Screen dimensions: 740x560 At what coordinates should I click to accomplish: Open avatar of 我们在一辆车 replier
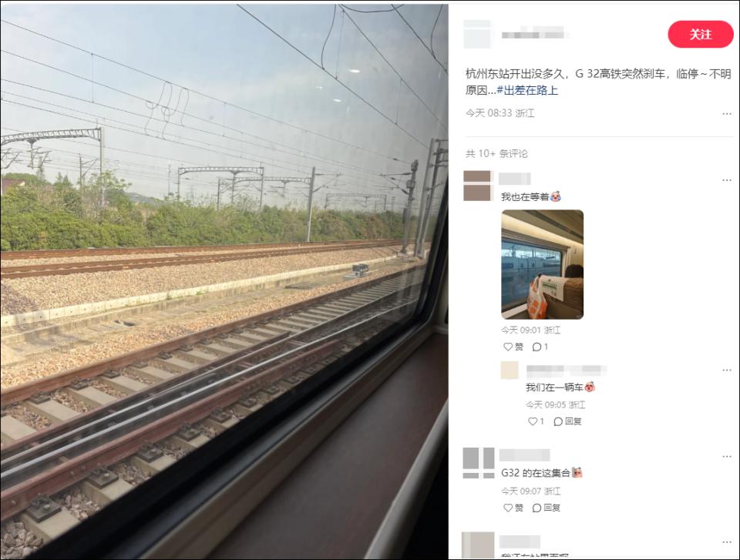point(510,371)
